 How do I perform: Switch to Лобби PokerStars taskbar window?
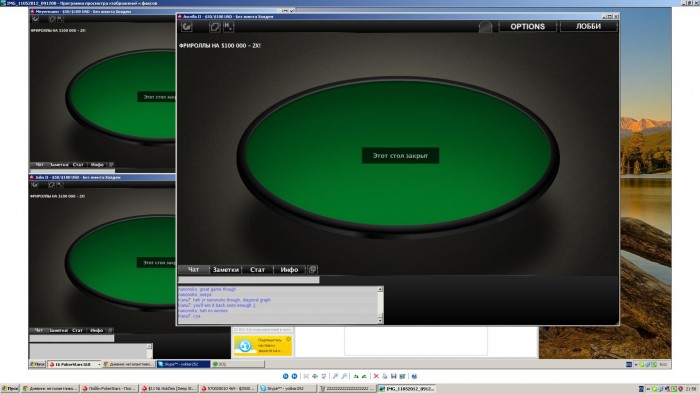coord(108,389)
